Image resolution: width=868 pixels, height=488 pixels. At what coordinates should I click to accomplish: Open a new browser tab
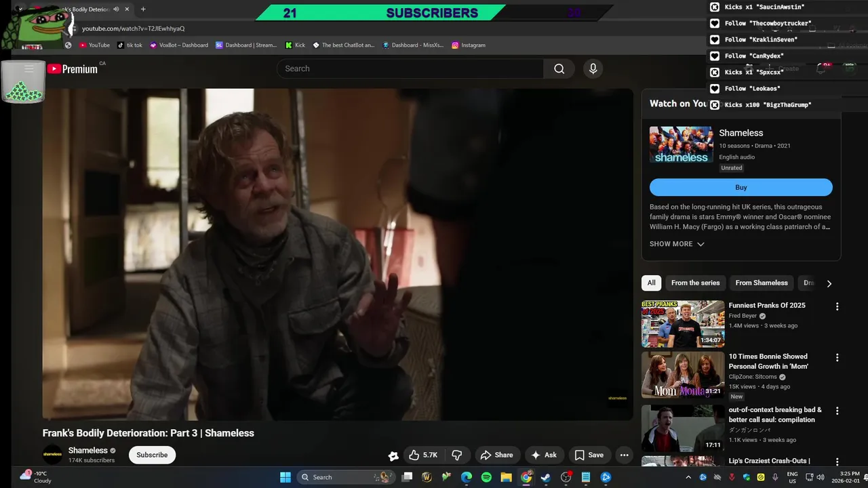tap(143, 9)
